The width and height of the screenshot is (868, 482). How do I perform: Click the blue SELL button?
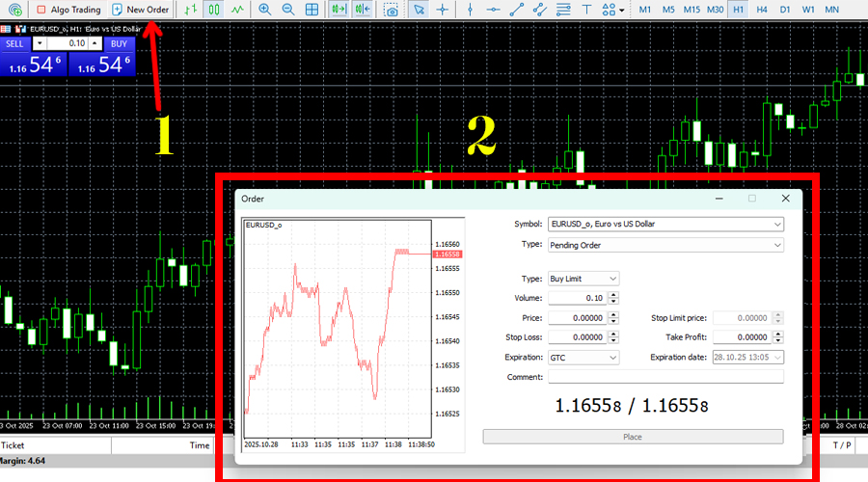14,43
